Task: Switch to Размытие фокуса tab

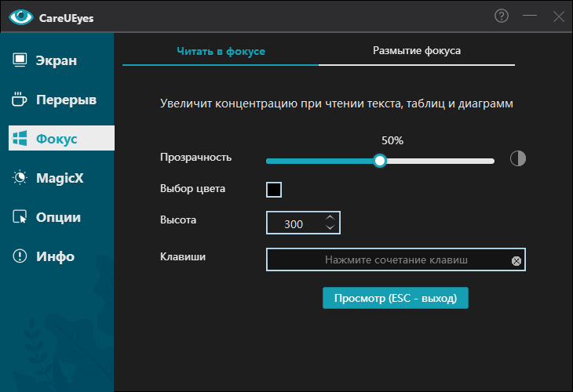Action: click(x=417, y=51)
